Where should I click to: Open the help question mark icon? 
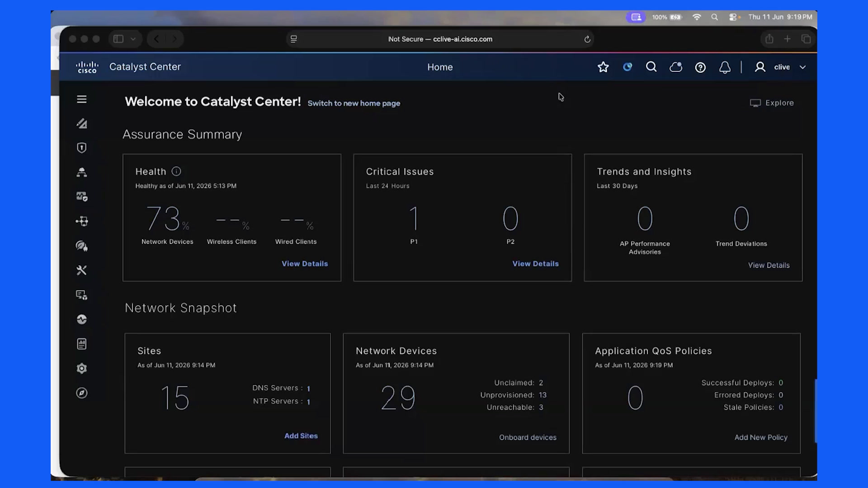700,67
